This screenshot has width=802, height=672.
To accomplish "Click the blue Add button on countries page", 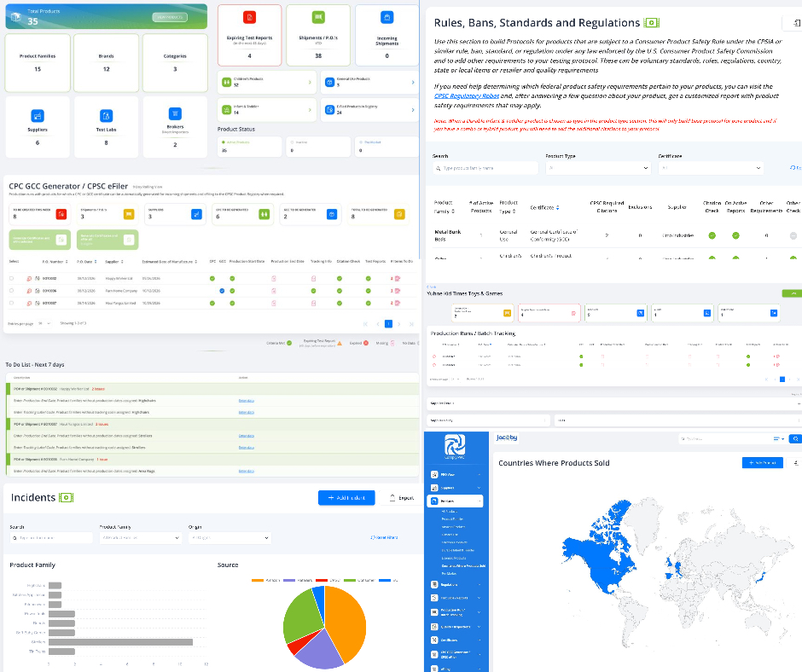I will [762, 462].
